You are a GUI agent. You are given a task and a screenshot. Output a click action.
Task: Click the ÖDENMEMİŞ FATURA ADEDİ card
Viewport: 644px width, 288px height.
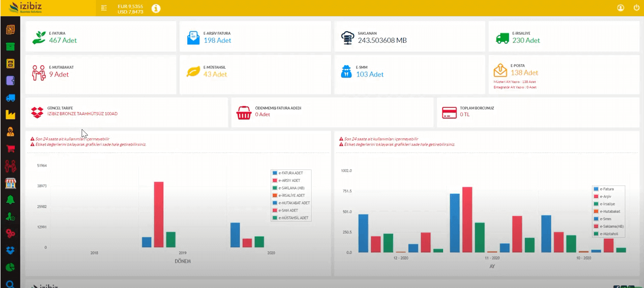(332, 112)
